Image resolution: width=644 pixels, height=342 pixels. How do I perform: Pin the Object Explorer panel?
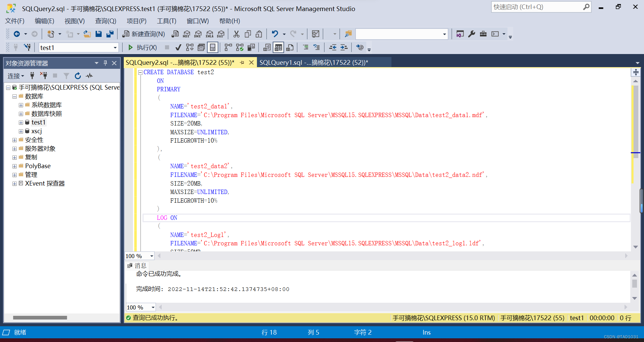click(x=105, y=63)
